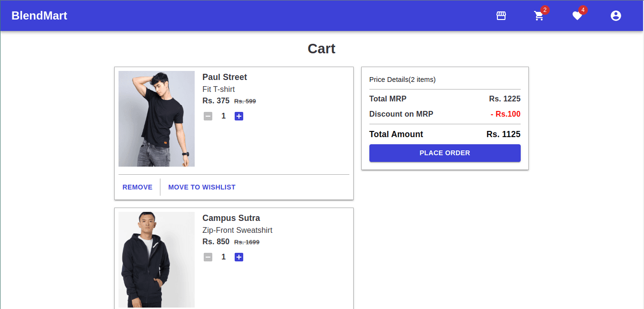Open the wishlist heart icon
The height and width of the screenshot is (309, 644).
tap(577, 16)
